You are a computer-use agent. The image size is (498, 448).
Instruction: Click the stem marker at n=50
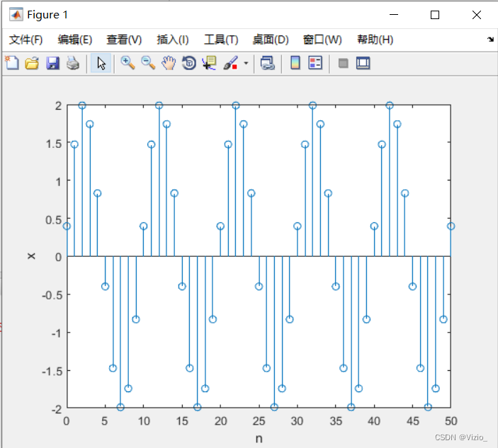pyautogui.click(x=451, y=226)
